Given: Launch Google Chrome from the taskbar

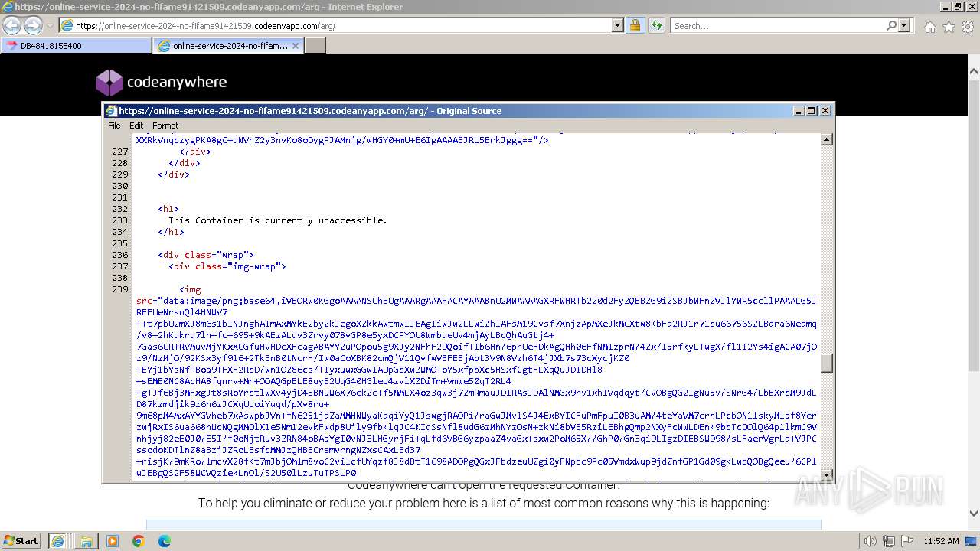Looking at the screenshot, I should pyautogui.click(x=139, y=540).
